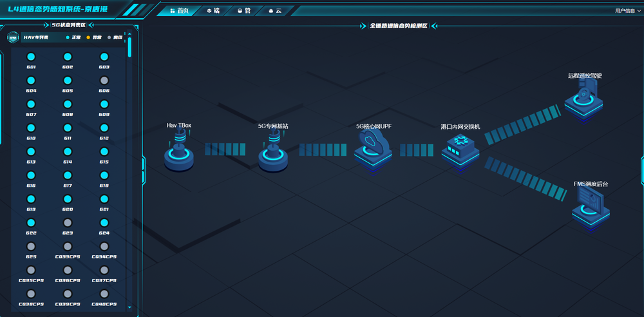Click the CQ34CPS vehicle label
The height and width of the screenshot is (317, 644).
(104, 256)
